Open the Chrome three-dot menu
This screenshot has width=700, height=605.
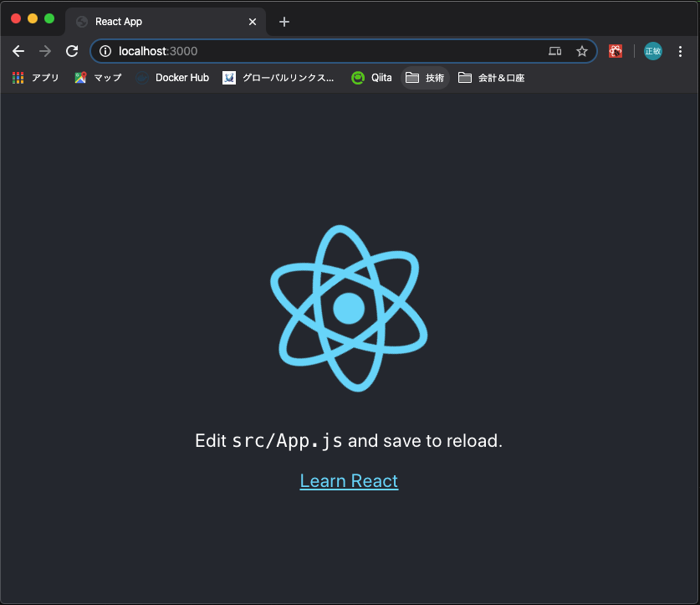pos(680,51)
